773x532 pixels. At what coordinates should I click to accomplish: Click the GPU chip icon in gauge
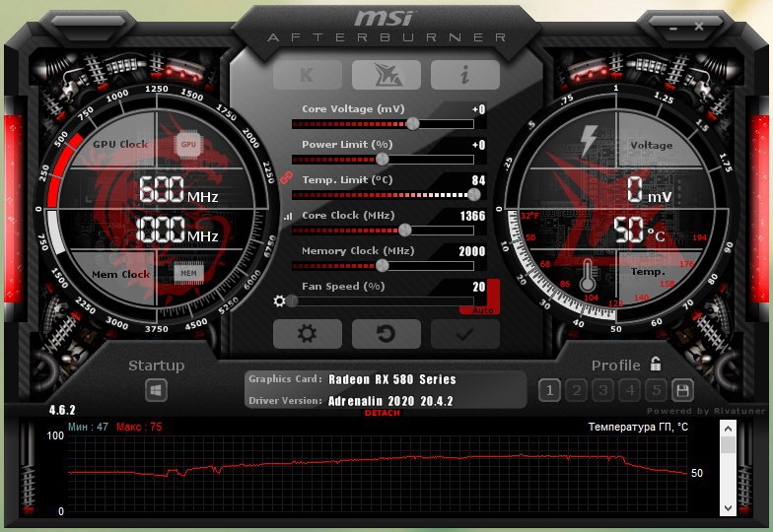(x=188, y=144)
